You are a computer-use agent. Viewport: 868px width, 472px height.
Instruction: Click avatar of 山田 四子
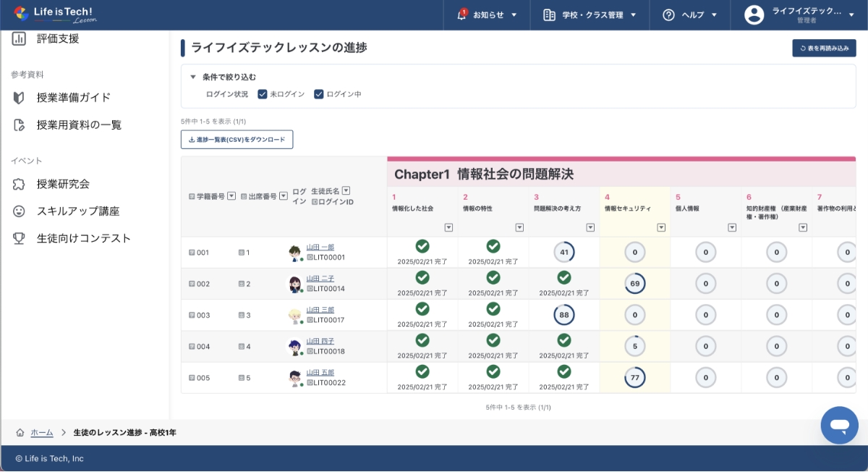(295, 347)
